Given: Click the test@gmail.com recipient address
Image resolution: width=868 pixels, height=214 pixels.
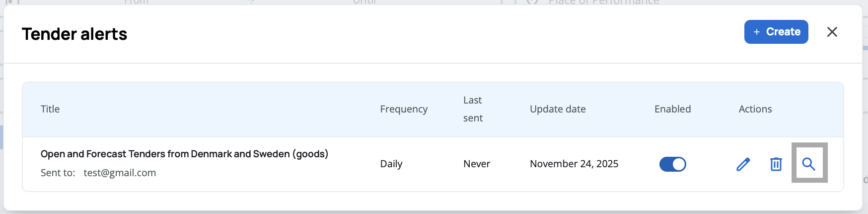Looking at the screenshot, I should [x=120, y=173].
